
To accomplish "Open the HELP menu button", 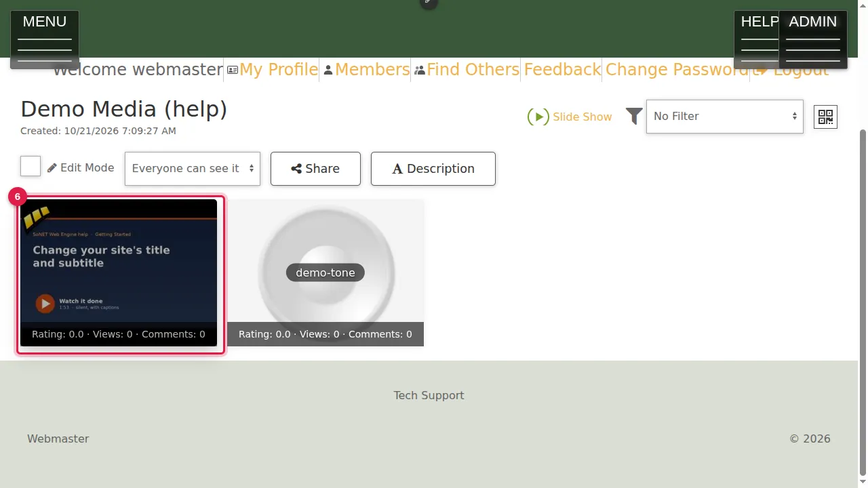I will coord(757,39).
